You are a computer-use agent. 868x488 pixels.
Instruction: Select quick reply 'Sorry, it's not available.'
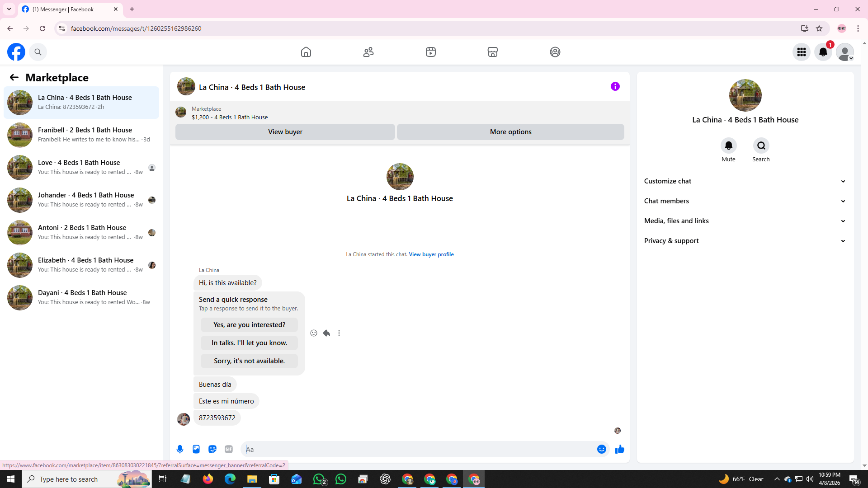[249, 361]
